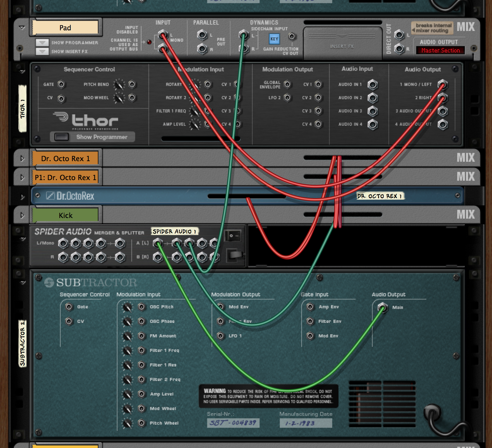The width and height of the screenshot is (492, 448).
Task: Click Thor Audio In 4 jack
Action: click(373, 124)
